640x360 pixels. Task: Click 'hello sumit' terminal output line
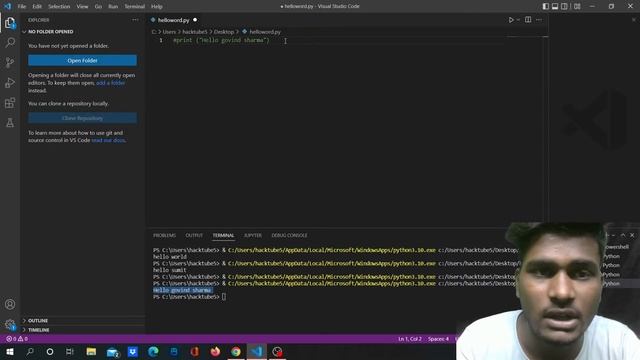coord(169,270)
